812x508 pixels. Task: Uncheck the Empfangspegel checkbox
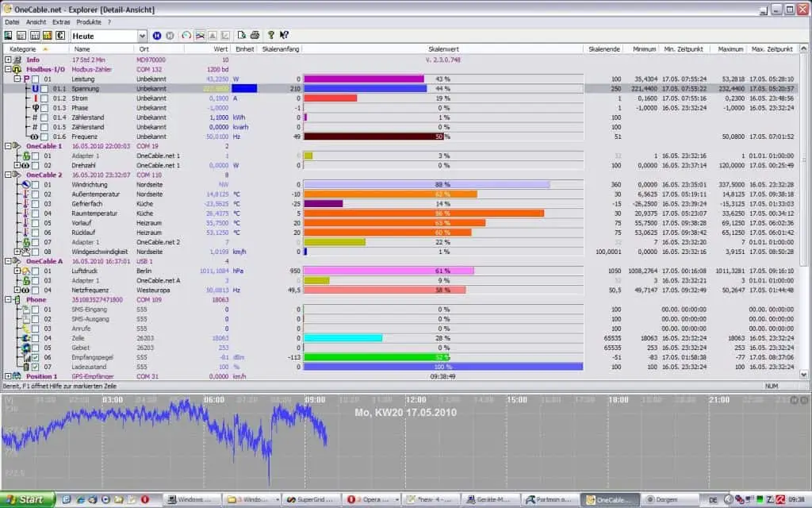36,357
